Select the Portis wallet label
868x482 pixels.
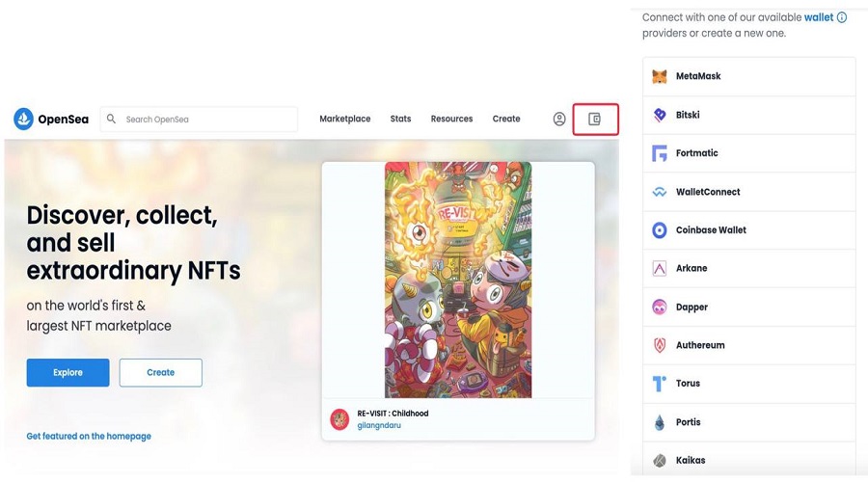tap(688, 422)
